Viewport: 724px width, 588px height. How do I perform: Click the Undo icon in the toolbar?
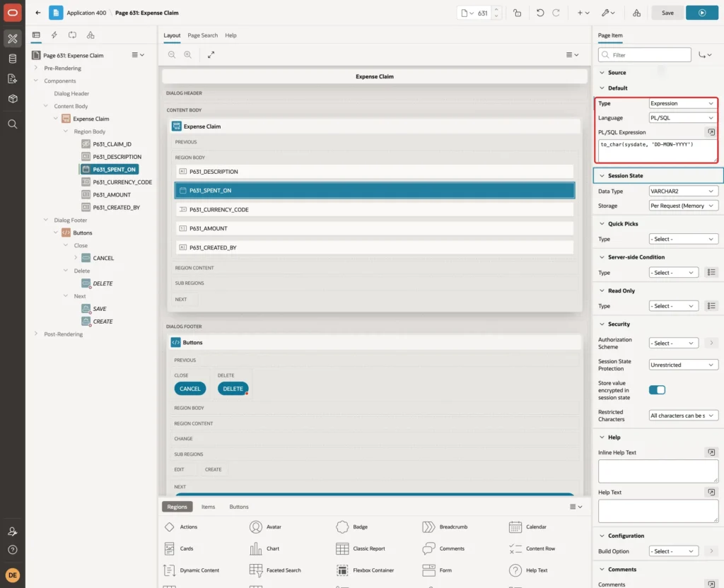(539, 13)
